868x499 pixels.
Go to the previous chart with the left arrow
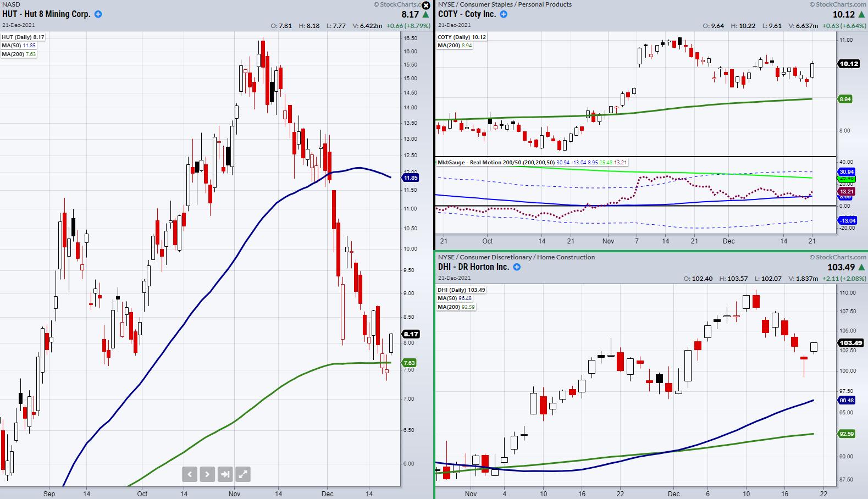[190, 474]
